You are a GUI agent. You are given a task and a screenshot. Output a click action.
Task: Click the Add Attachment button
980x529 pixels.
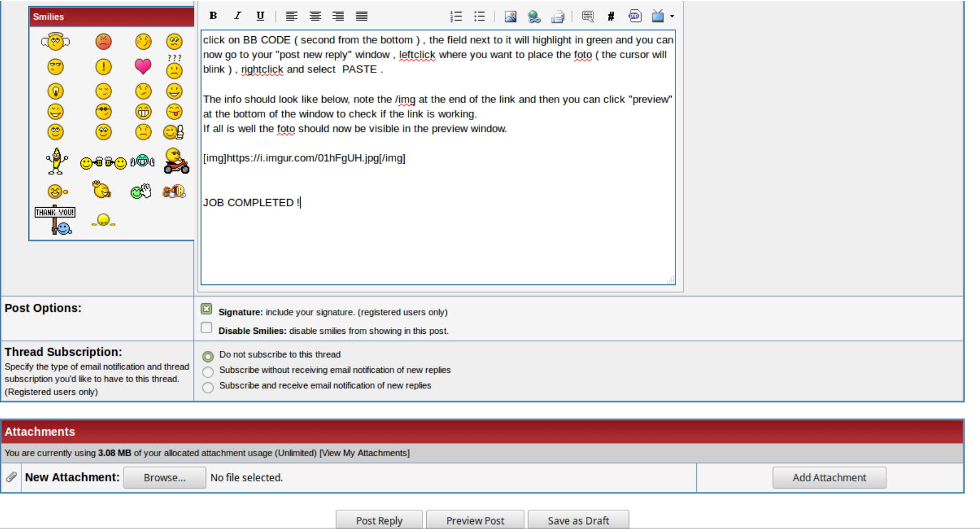pyautogui.click(x=829, y=477)
